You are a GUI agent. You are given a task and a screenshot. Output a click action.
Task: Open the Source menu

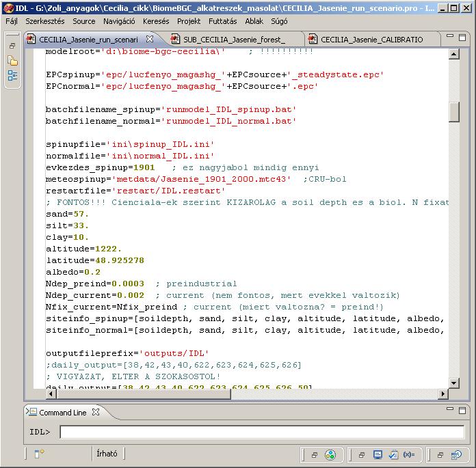84,21
